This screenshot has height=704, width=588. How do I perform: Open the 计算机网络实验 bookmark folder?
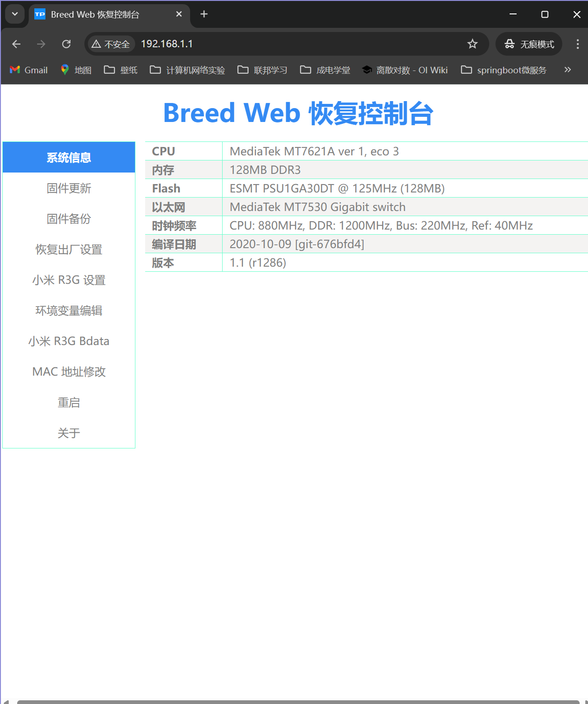187,70
